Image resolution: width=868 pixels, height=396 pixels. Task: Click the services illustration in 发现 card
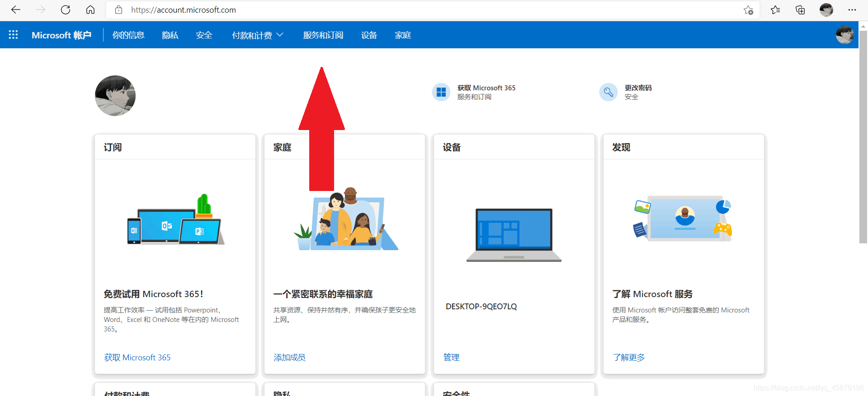pyautogui.click(x=683, y=219)
